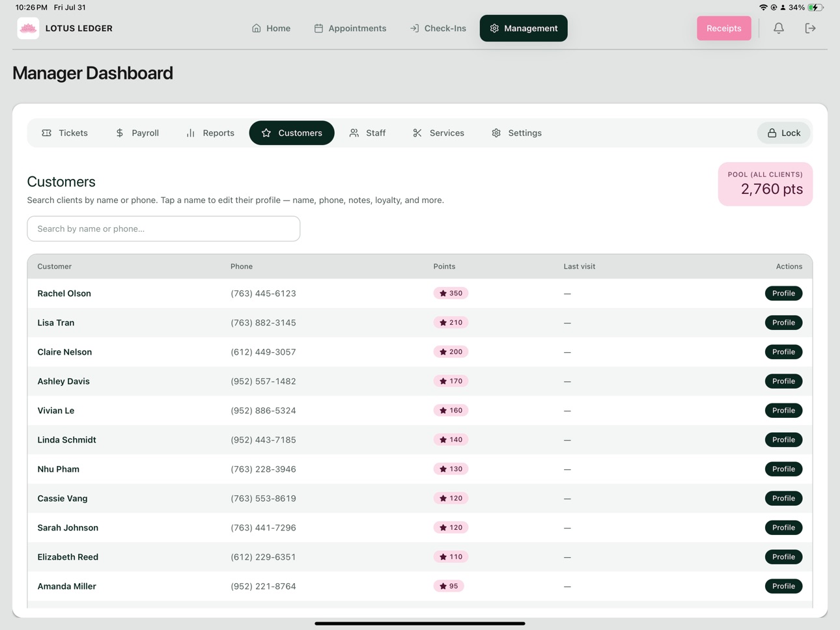Open the Receipts button
Viewport: 840px width, 630px height.
[724, 28]
